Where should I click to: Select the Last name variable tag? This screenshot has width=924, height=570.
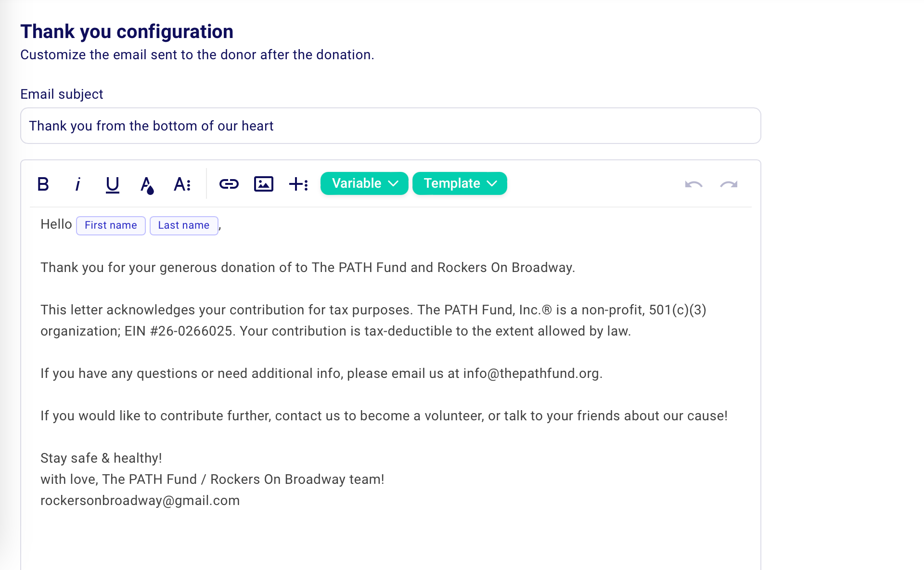(x=184, y=225)
